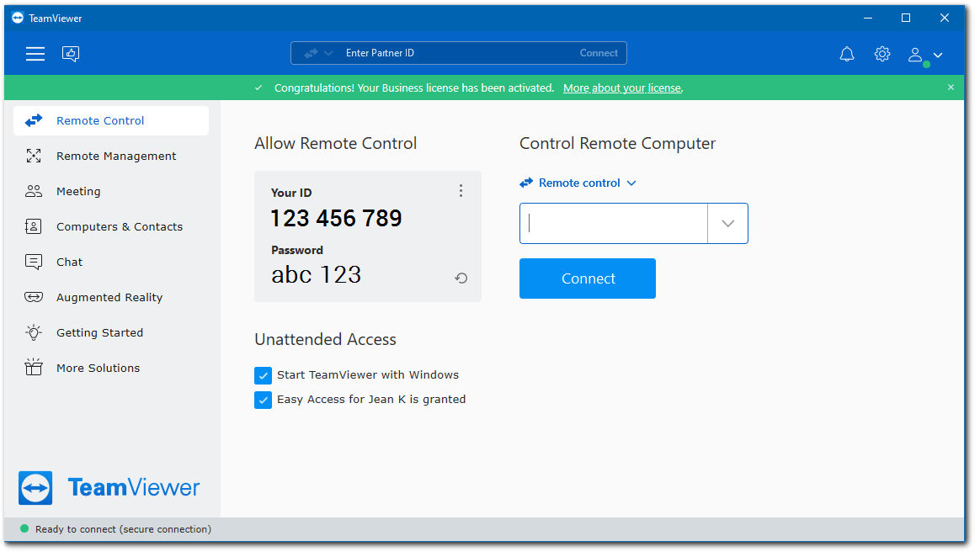
Task: Expand the partner ID history dropdown arrow
Action: coord(727,224)
